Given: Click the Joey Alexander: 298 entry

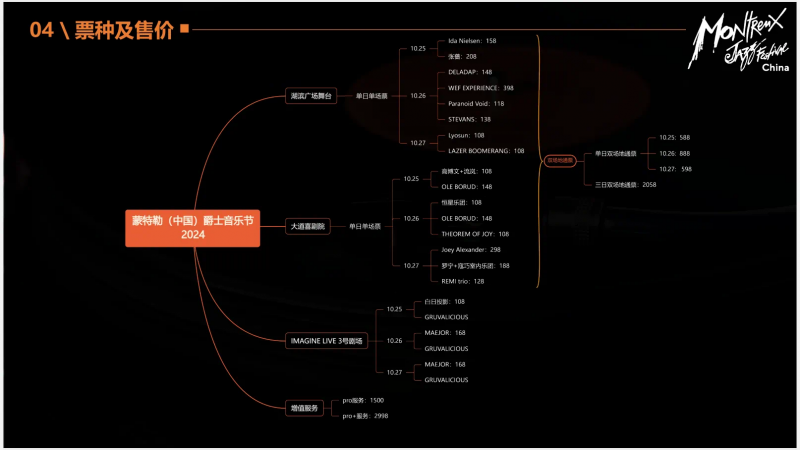Looking at the screenshot, I should tap(471, 249).
